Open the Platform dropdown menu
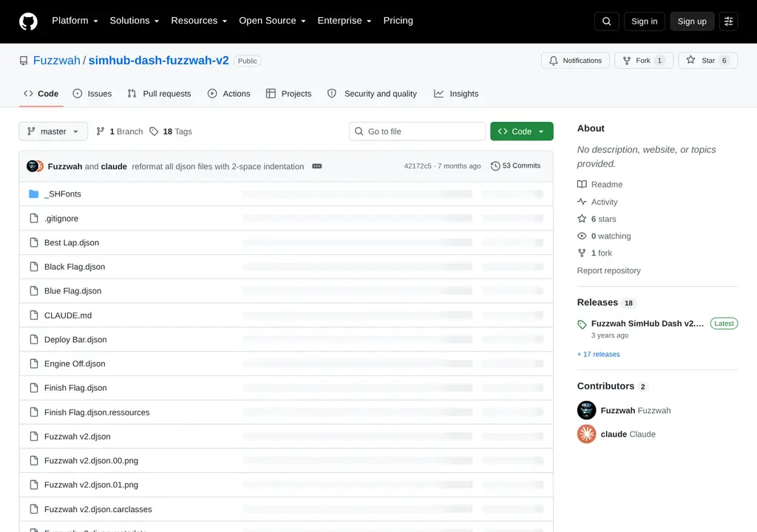Image resolution: width=757 pixels, height=532 pixels. pos(75,21)
